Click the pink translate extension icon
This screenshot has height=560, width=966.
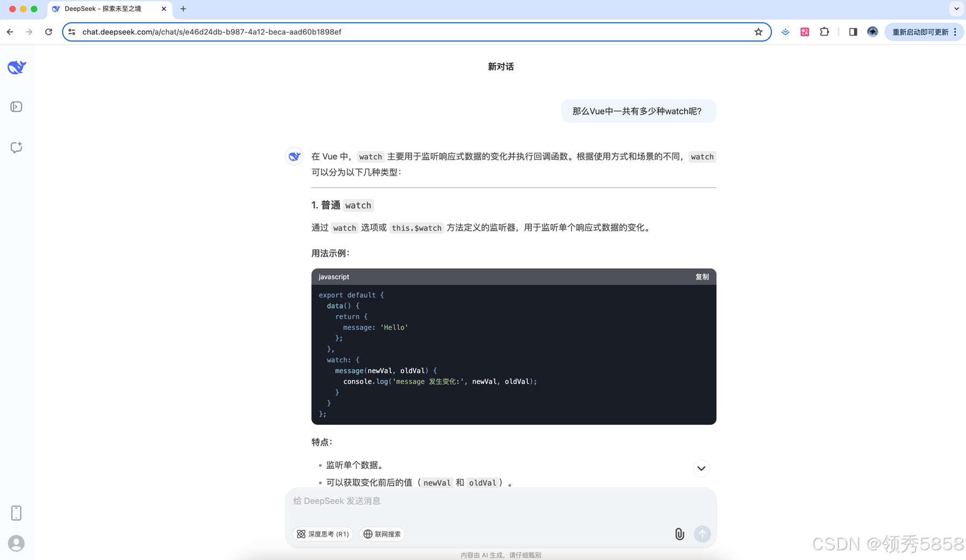coord(805,32)
